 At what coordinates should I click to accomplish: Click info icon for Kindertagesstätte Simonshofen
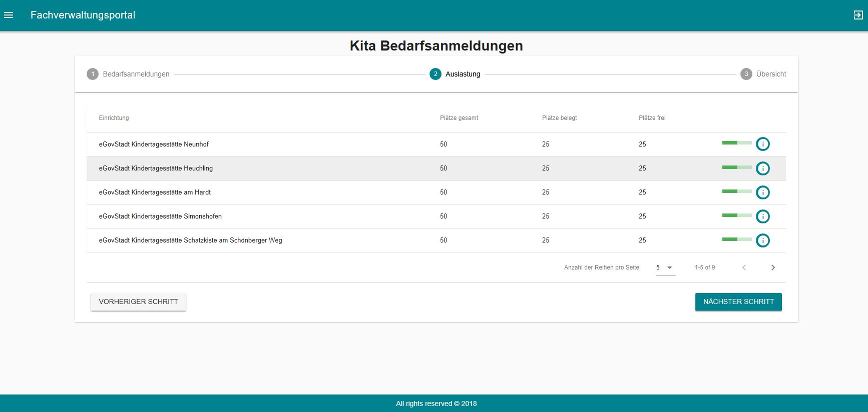coord(762,216)
